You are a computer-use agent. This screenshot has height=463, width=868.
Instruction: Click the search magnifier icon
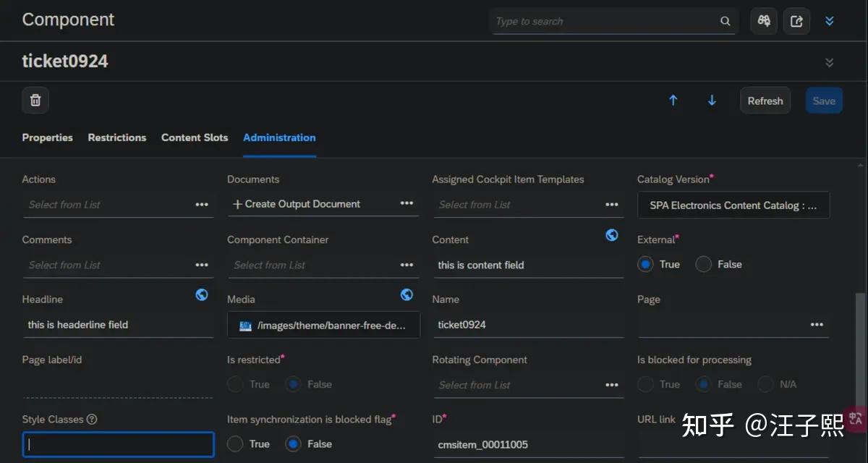726,22
